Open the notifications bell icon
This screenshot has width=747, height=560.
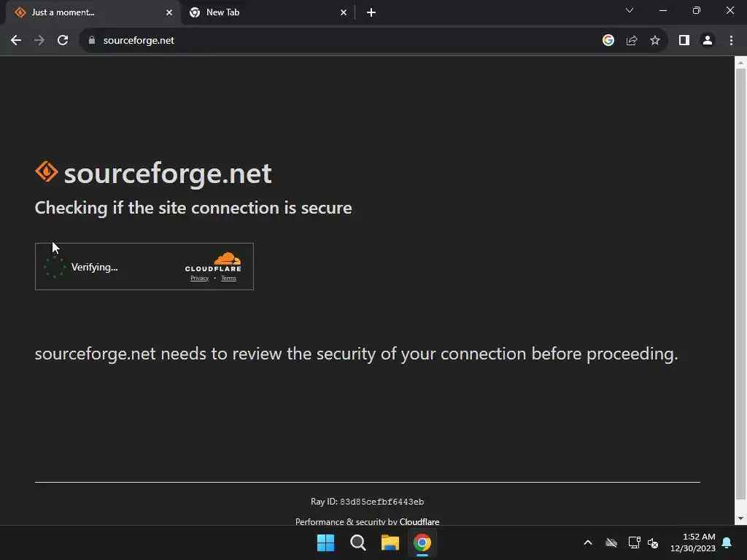click(727, 542)
